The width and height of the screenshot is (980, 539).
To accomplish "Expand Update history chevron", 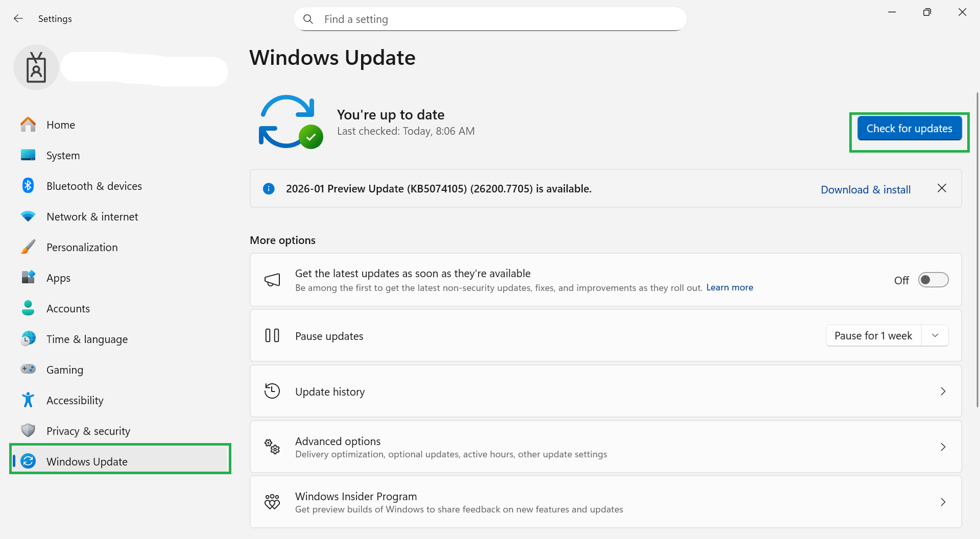I will click(x=943, y=391).
